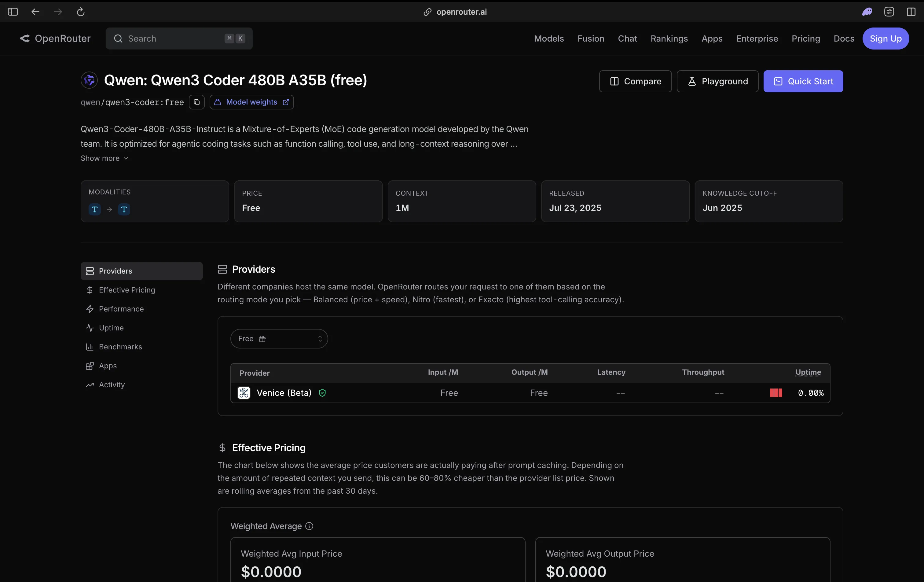Click the Weighted Avg Input Price $0.0000
924x582 pixels.
coord(271,572)
